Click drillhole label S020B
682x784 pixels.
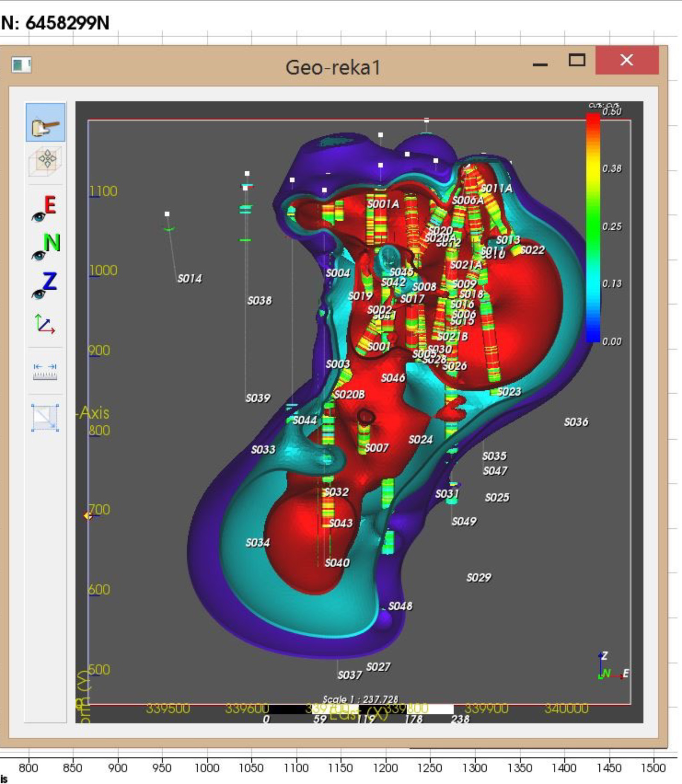[x=349, y=395]
